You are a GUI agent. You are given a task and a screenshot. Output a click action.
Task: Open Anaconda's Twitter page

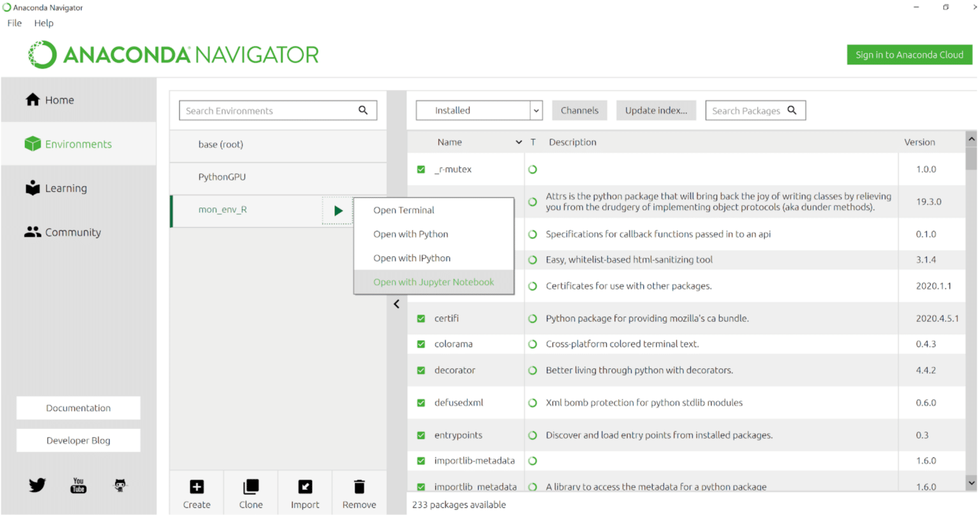click(x=37, y=485)
